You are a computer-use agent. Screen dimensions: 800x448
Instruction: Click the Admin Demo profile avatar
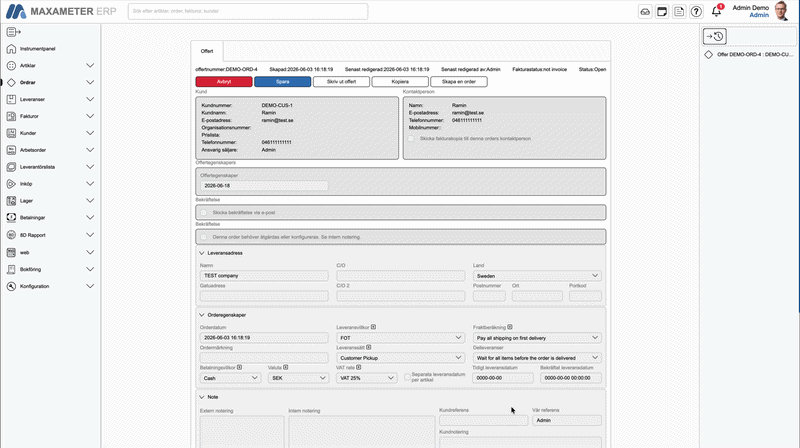coord(781,11)
